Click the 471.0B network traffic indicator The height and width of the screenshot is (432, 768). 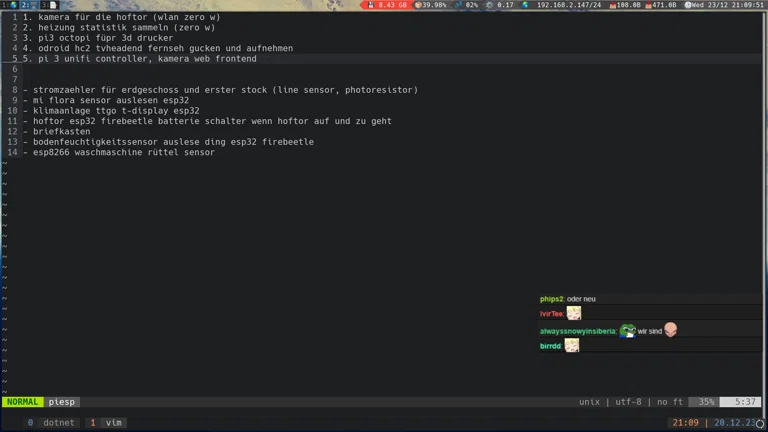point(663,5)
